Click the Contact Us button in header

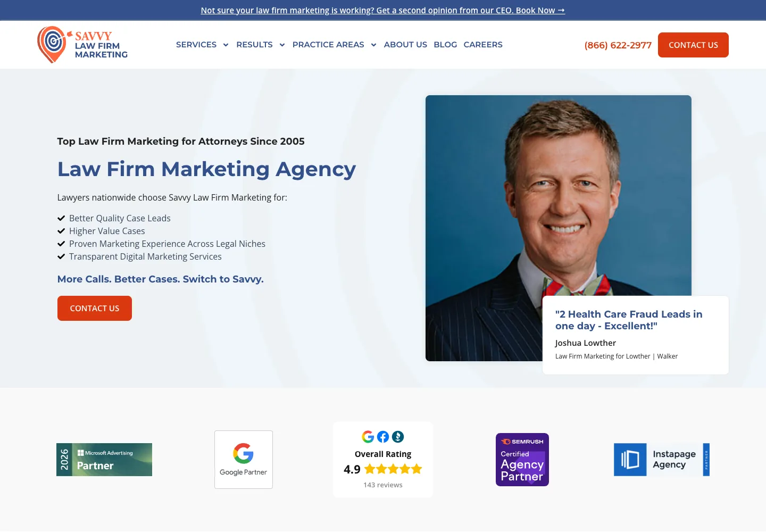click(693, 45)
